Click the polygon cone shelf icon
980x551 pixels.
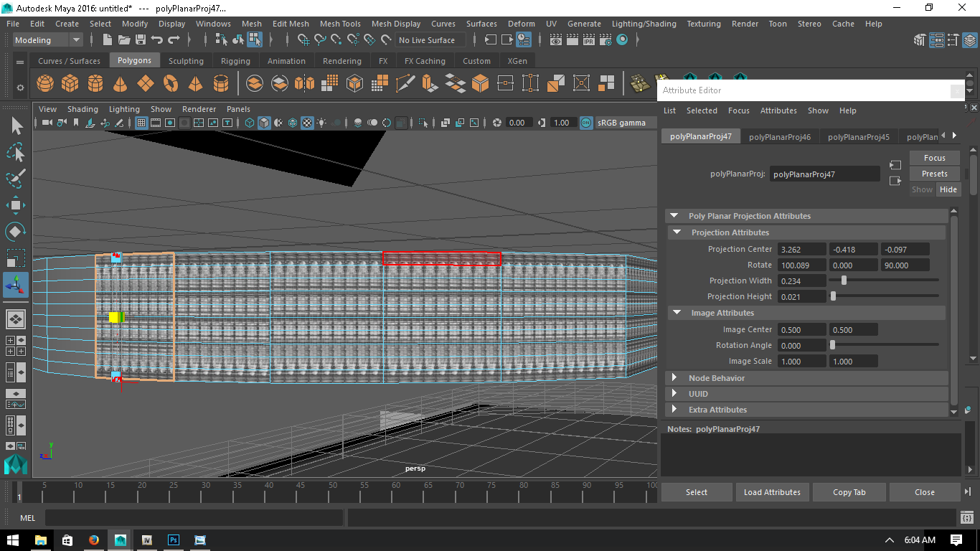(121, 84)
